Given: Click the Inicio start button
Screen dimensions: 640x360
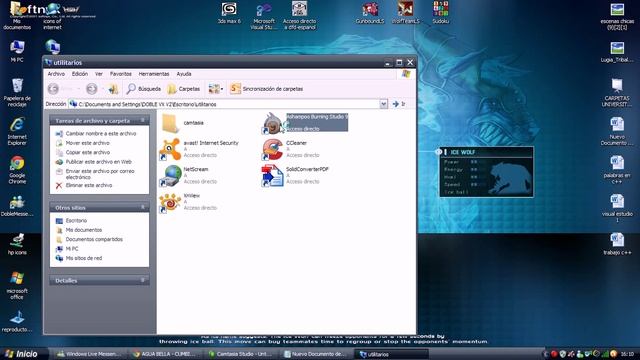Looking at the screenshot, I should (22, 354).
